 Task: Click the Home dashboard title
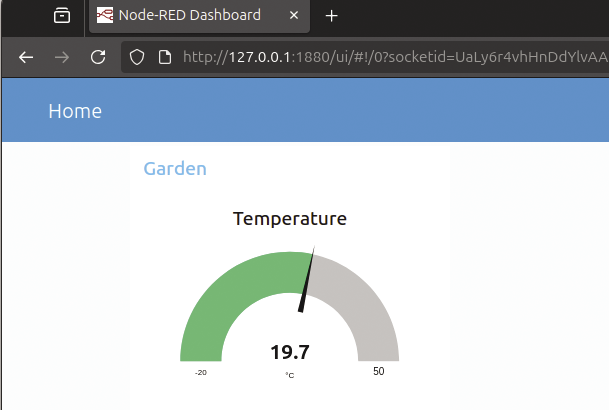click(x=75, y=111)
